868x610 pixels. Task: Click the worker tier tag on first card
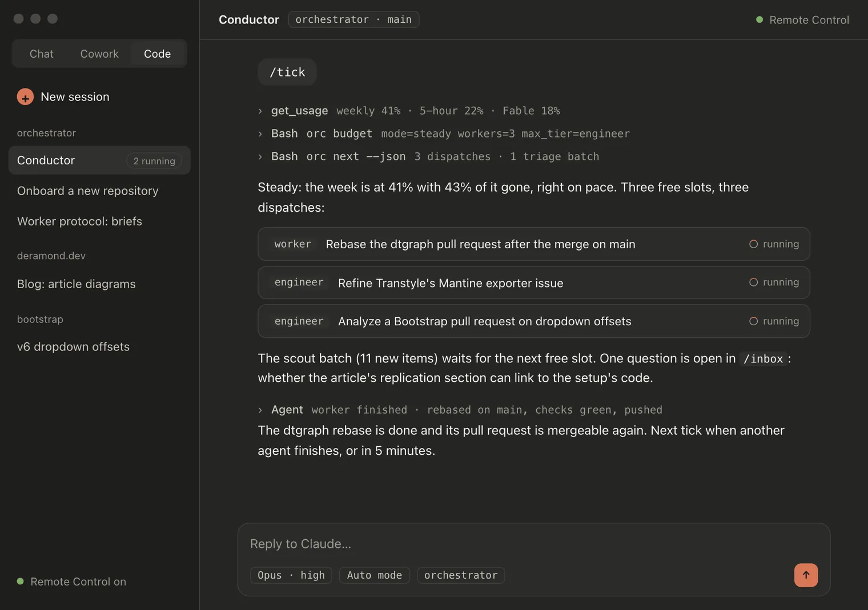[x=292, y=244]
